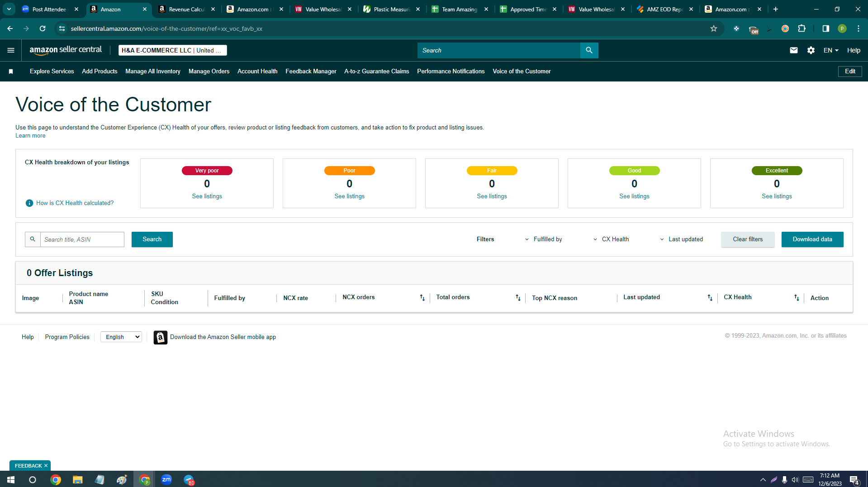Viewport: 868px width, 487px height.
Task: Open a new browser tab
Action: 775,9
